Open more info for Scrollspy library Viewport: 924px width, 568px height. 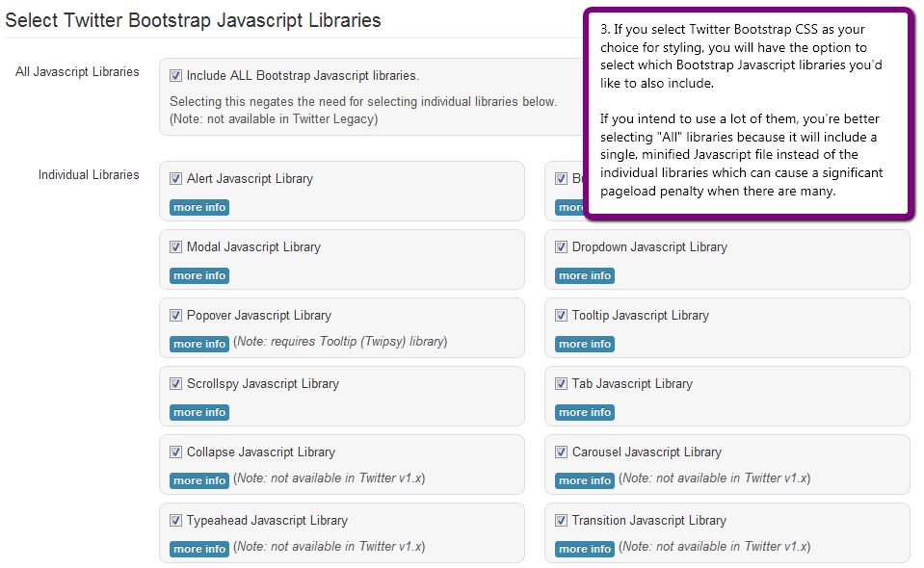[199, 412]
